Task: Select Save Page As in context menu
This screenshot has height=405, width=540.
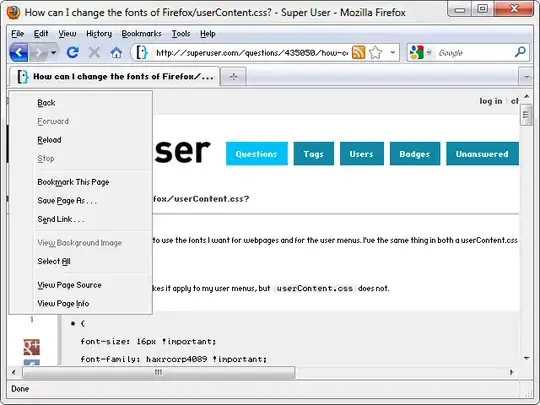Action: click(81, 200)
